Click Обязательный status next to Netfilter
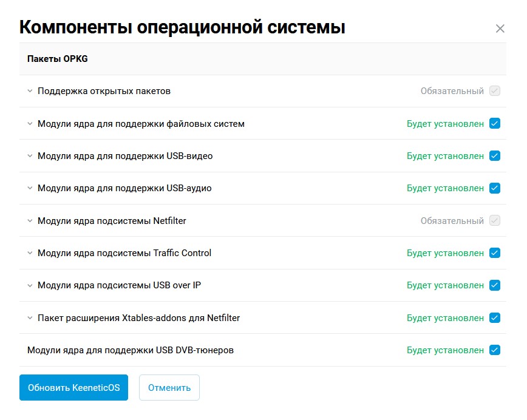Viewport: 527px width, 420px height. pos(452,221)
